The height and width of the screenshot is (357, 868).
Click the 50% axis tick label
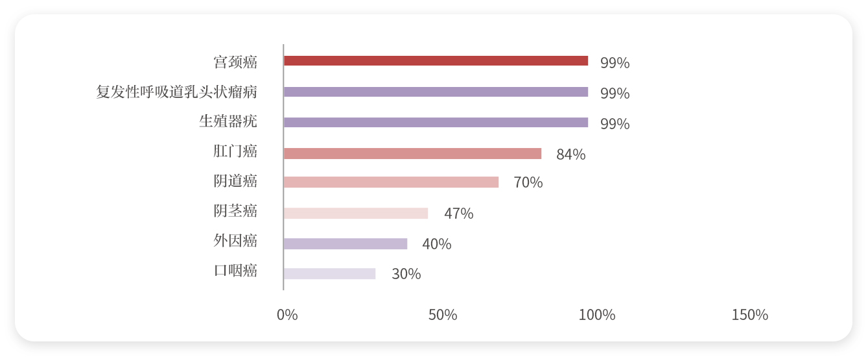(443, 315)
